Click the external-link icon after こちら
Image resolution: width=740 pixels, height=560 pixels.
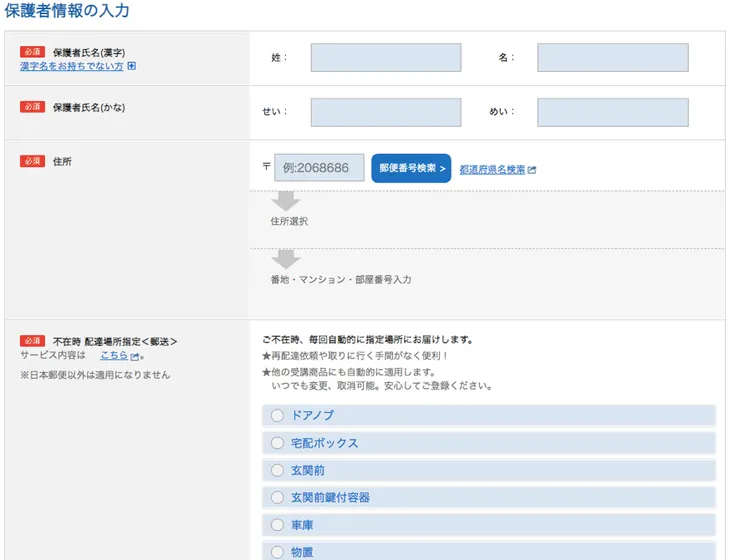pos(135,357)
